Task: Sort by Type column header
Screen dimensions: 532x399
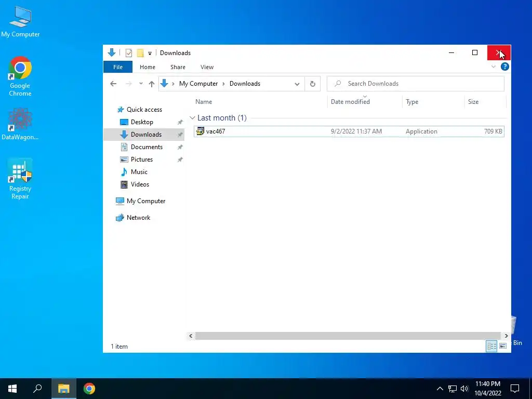Action: 412,102
